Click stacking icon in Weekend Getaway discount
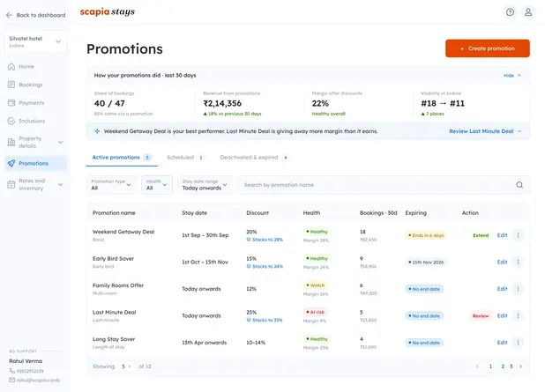The image size is (545, 392). pos(249,240)
